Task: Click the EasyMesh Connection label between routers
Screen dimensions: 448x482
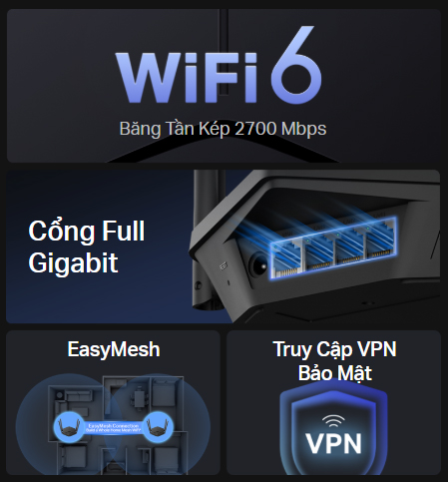Action: coord(113,428)
